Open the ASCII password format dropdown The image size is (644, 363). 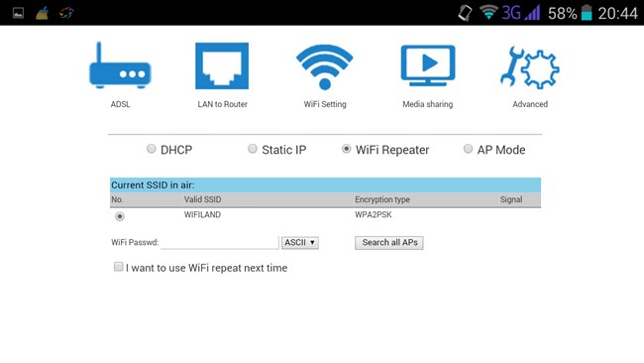point(300,243)
